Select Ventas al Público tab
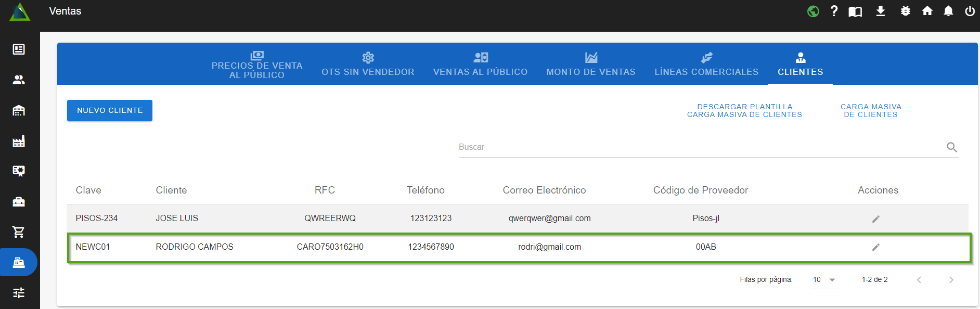 pyautogui.click(x=480, y=65)
